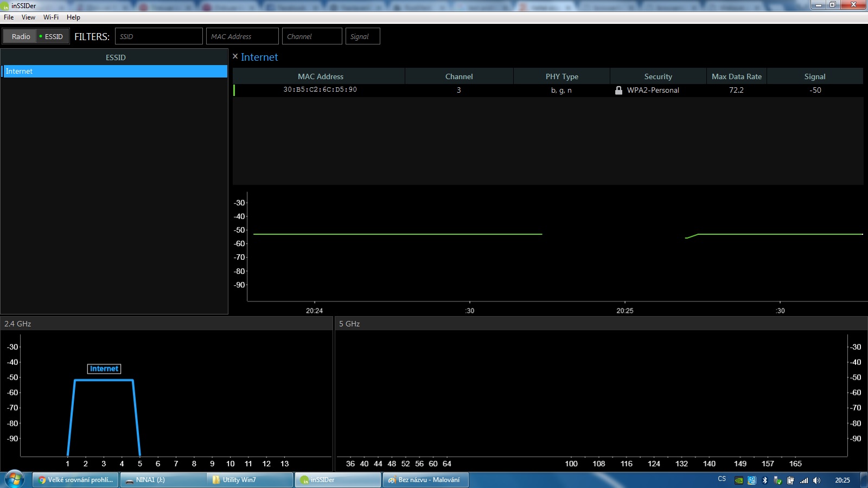The image size is (868, 488).
Task: Close the Internet details panel with X
Action: click(x=235, y=56)
